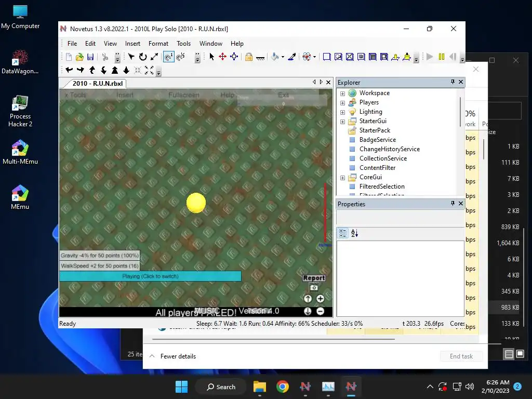532x399 pixels.
Task: Click the New document icon in toolbar
Action: click(69, 57)
